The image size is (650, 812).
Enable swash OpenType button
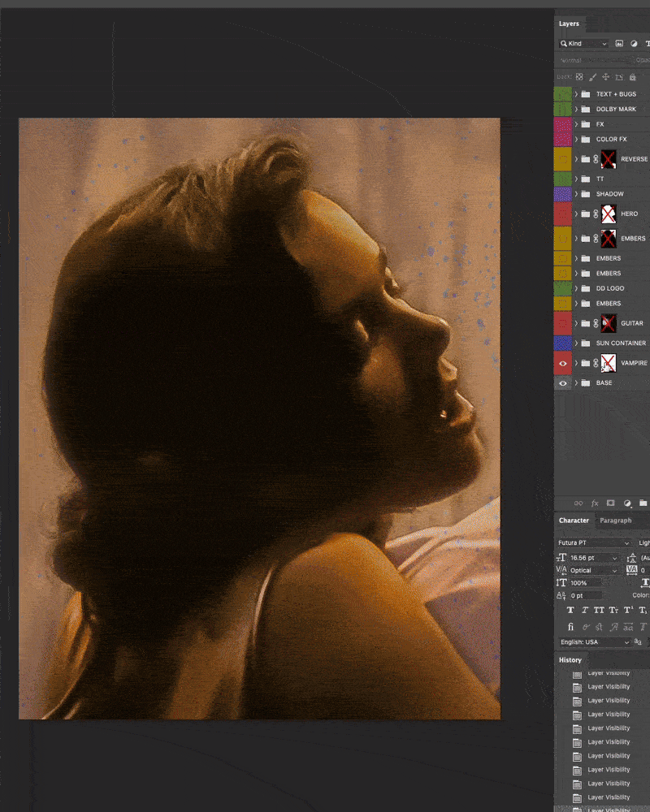click(x=613, y=627)
